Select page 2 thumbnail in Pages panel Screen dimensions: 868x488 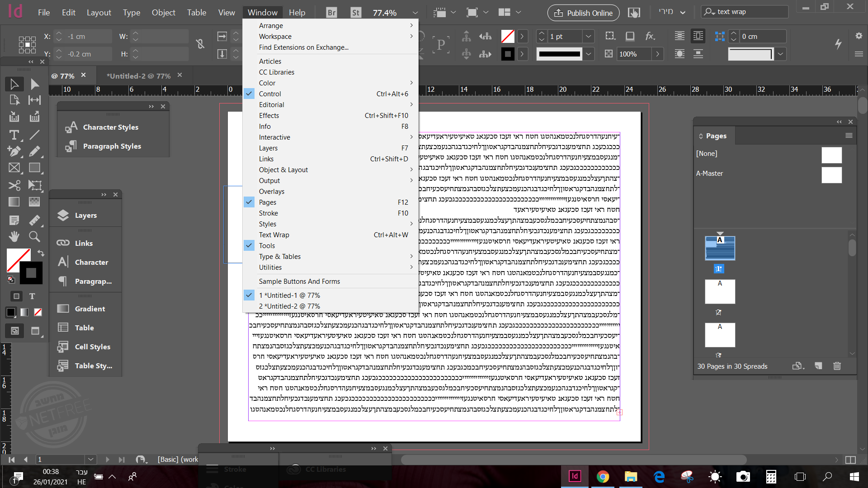720,291
